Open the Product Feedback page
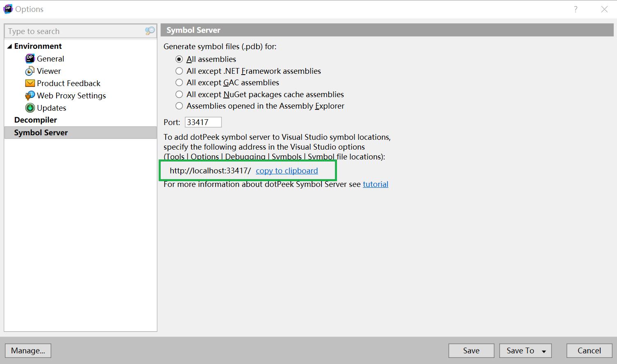The image size is (617, 364). (68, 83)
